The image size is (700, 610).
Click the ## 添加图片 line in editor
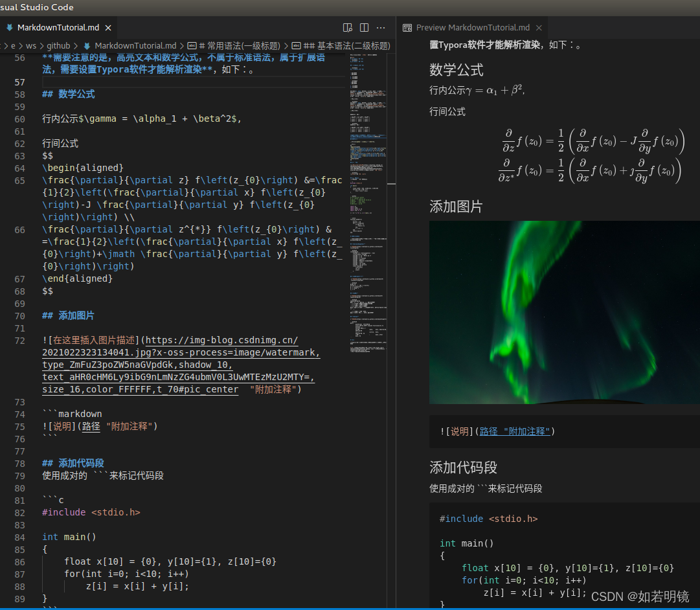pos(68,316)
